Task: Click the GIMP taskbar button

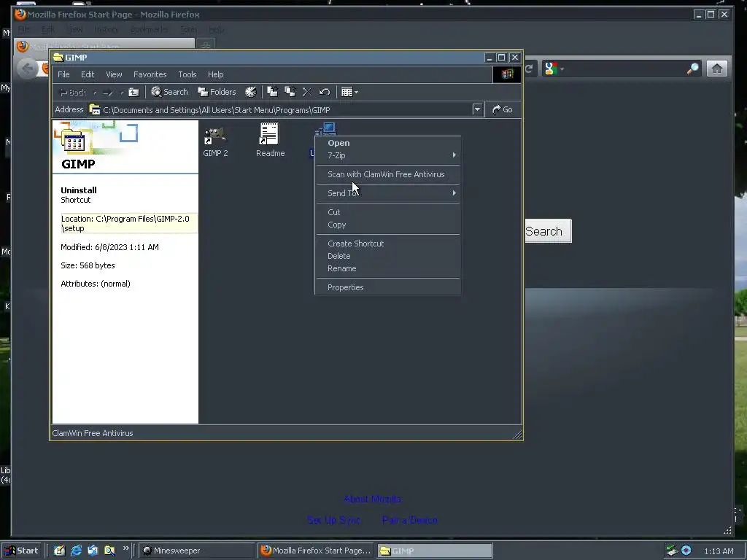Action: click(x=435, y=551)
